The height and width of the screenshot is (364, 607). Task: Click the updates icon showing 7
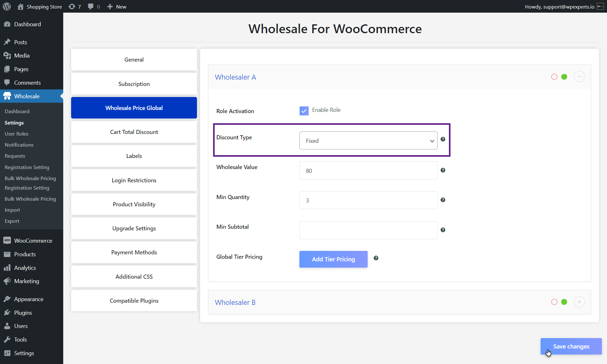pos(72,7)
